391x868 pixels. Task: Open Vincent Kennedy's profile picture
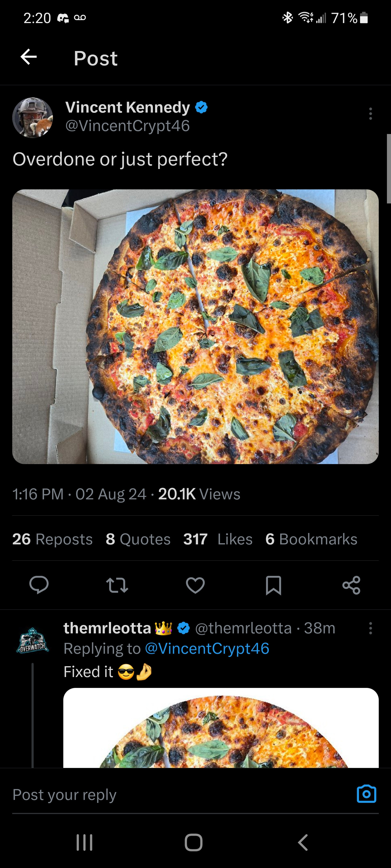[x=32, y=118]
